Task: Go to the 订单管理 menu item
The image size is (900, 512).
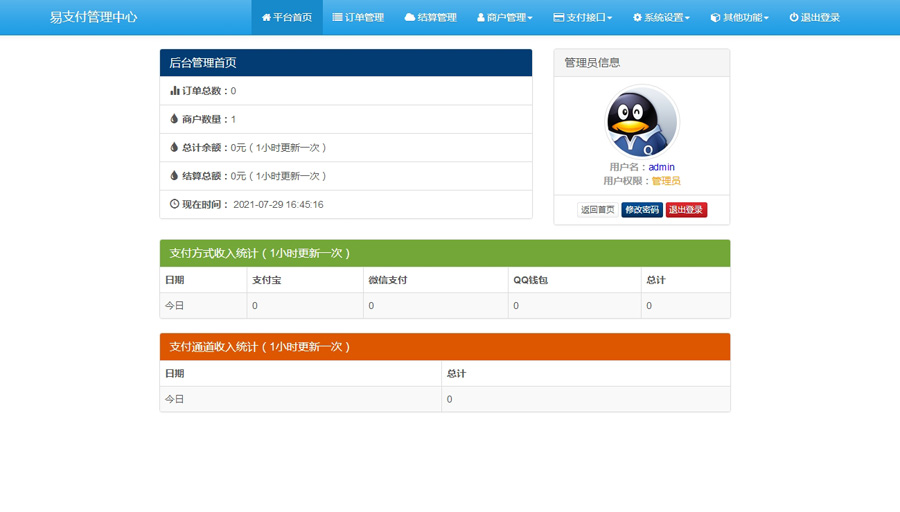Action: point(364,18)
